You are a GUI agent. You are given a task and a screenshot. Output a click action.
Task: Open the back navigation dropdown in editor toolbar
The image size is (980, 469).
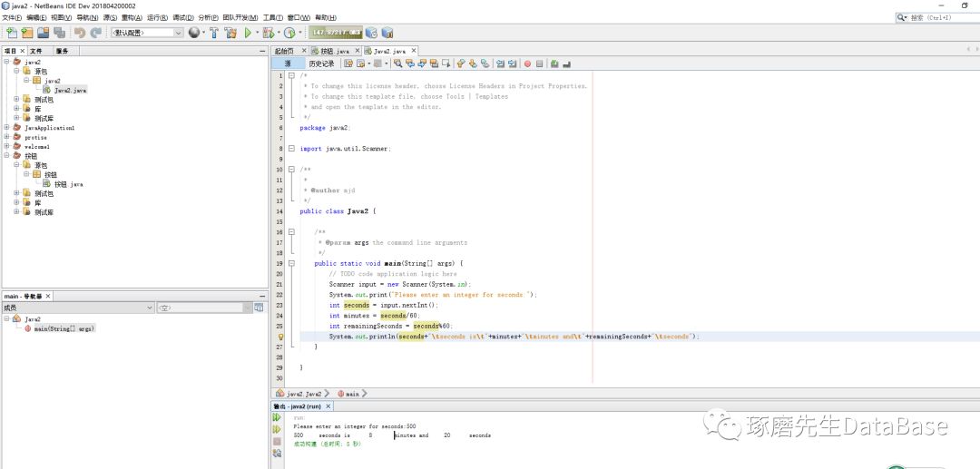tap(369, 64)
